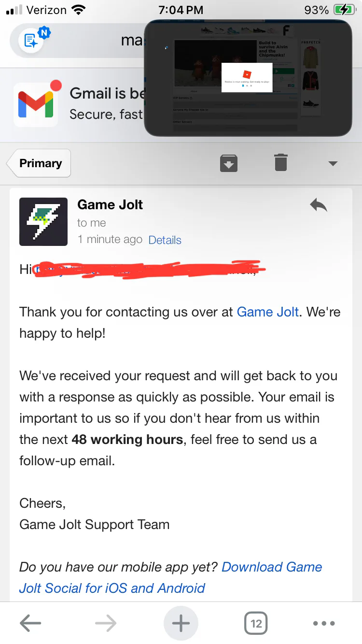
Task: Tap the archive icon in the toolbar
Action: click(229, 163)
